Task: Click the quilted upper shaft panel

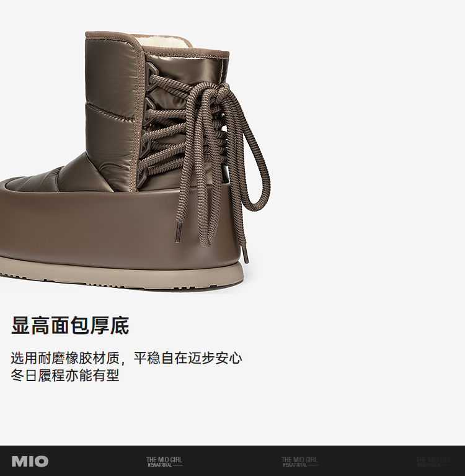Action: (x=112, y=112)
